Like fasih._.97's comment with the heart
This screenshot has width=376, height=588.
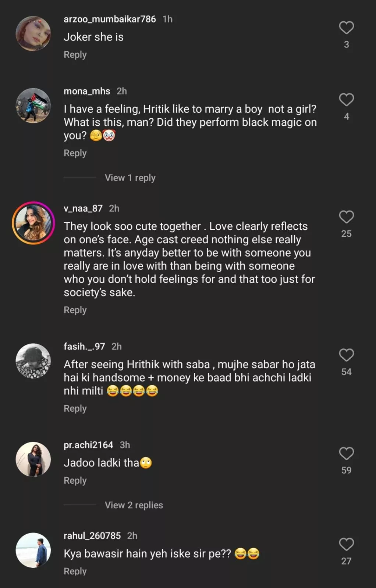click(x=346, y=355)
